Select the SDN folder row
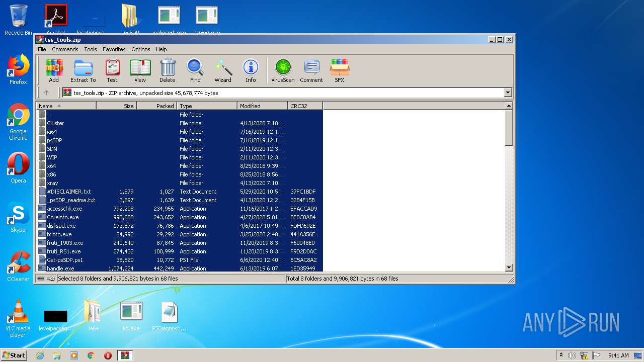This screenshot has width=644, height=362. [x=180, y=149]
